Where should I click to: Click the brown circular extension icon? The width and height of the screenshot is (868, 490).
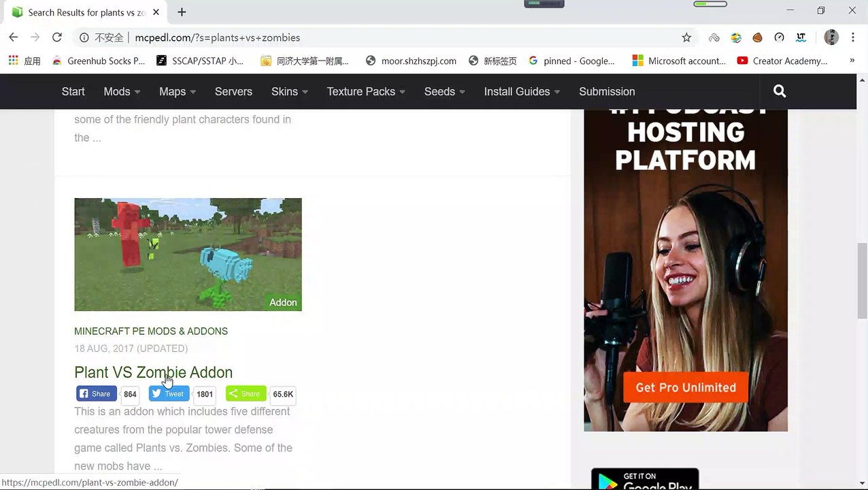pos(757,37)
